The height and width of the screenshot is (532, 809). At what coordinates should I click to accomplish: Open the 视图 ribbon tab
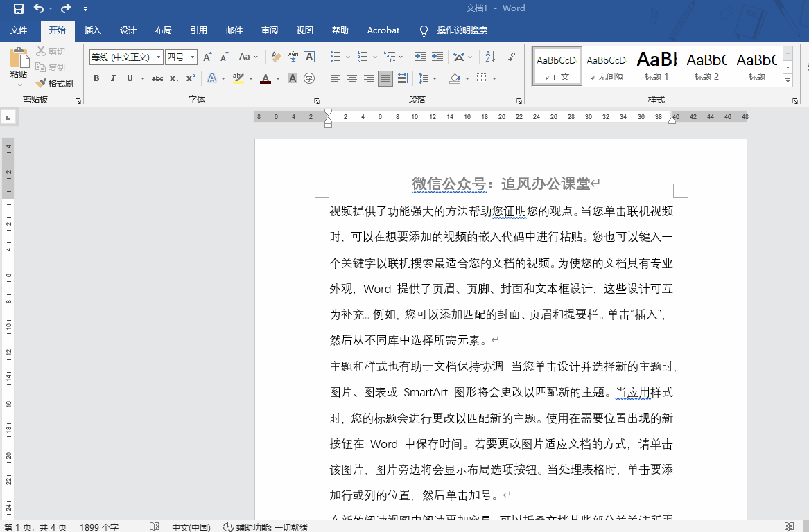click(305, 30)
